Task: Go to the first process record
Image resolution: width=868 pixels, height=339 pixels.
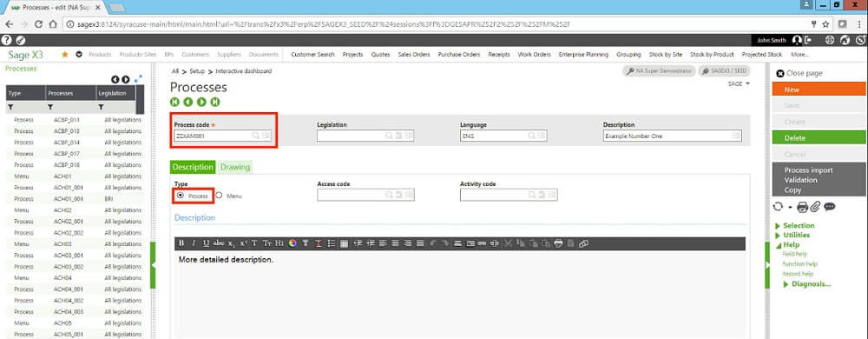Action: click(x=174, y=102)
